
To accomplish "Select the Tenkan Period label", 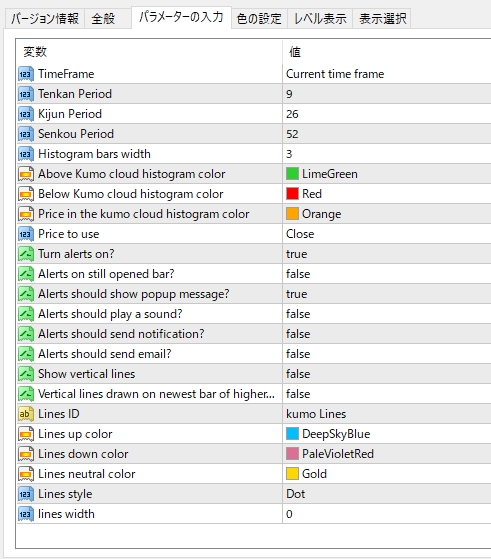I will [x=75, y=94].
